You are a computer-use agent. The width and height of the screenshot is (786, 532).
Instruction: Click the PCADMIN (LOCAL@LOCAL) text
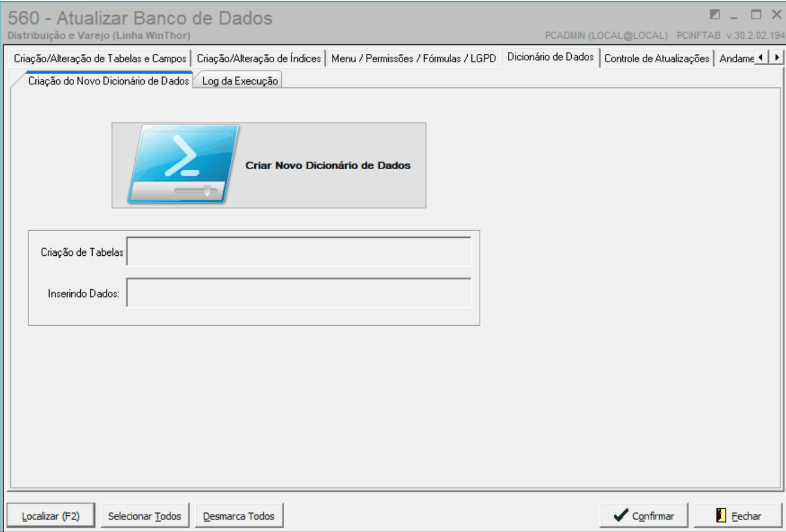coord(606,36)
